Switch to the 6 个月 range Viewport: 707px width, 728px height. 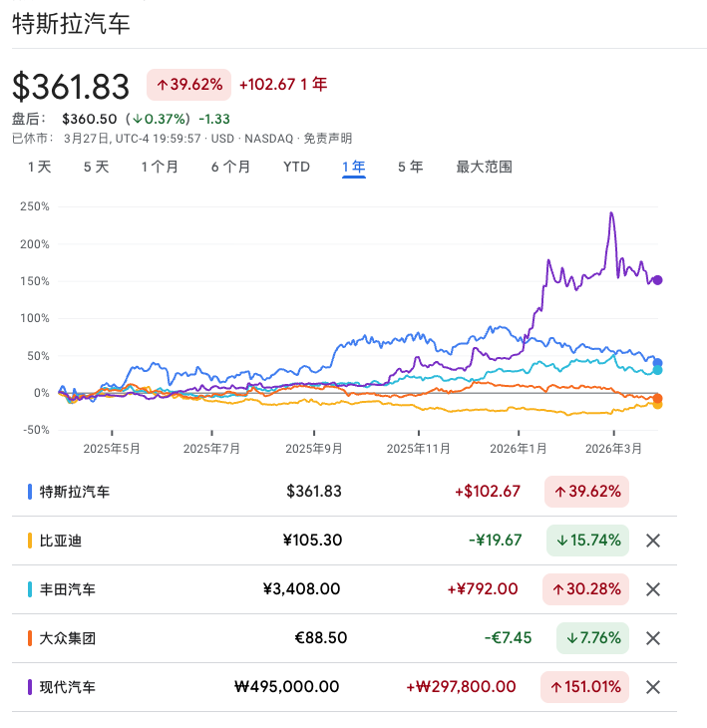(230, 167)
